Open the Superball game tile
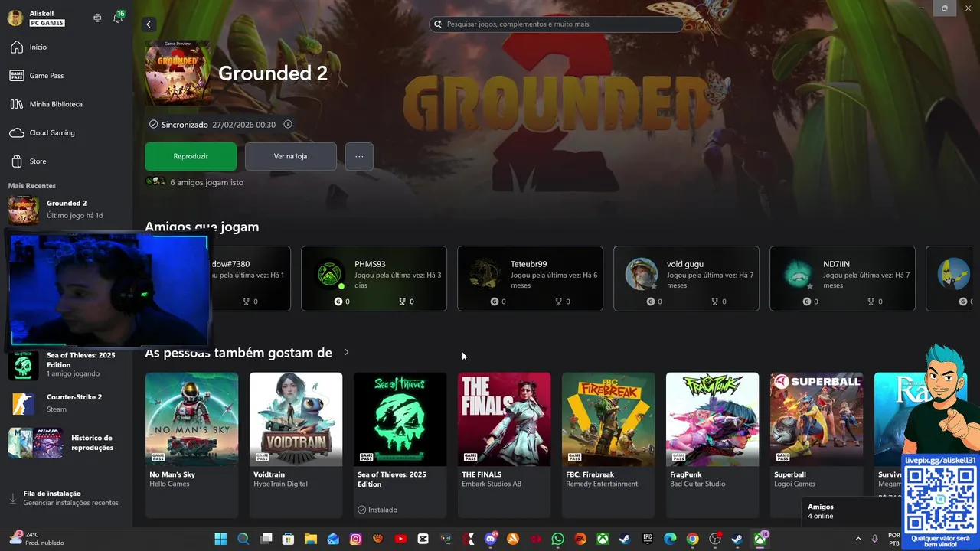 point(816,444)
